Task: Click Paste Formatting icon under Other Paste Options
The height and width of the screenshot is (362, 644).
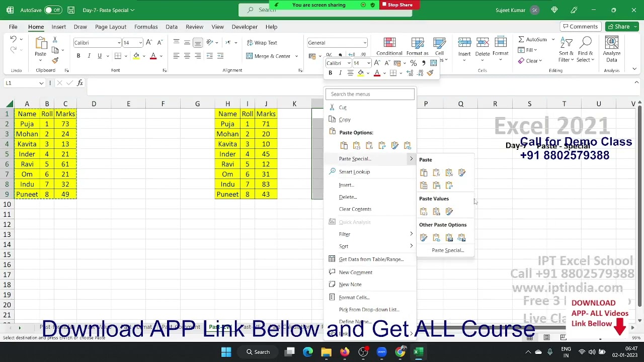Action: (x=424, y=238)
